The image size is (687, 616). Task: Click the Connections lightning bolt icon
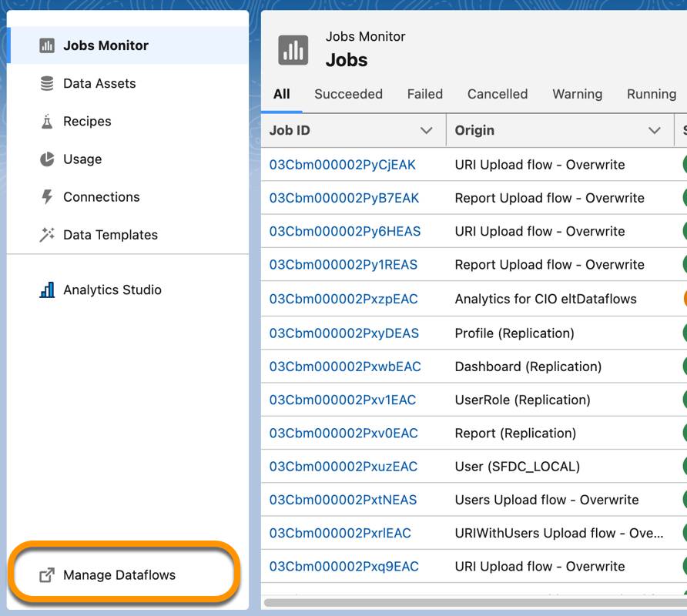[47, 197]
